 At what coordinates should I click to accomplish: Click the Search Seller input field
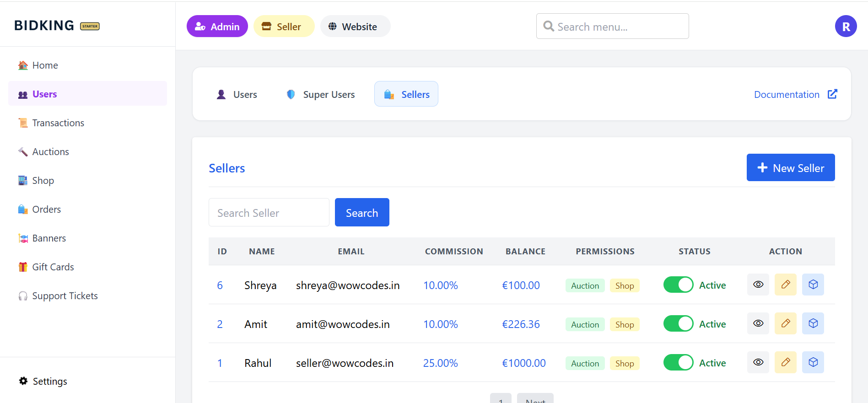click(x=269, y=213)
